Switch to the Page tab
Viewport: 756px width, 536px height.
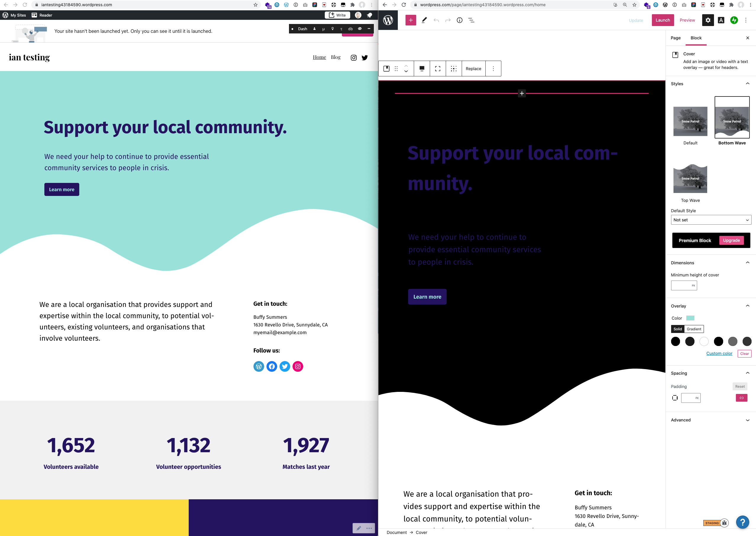click(x=675, y=38)
